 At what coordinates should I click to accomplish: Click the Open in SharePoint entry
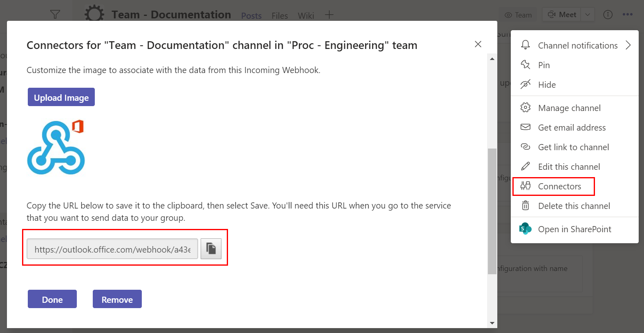574,229
